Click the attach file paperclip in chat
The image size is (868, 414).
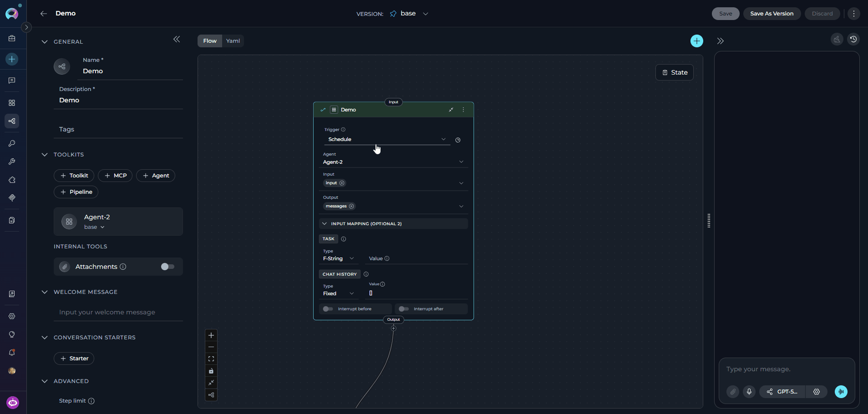(733, 392)
